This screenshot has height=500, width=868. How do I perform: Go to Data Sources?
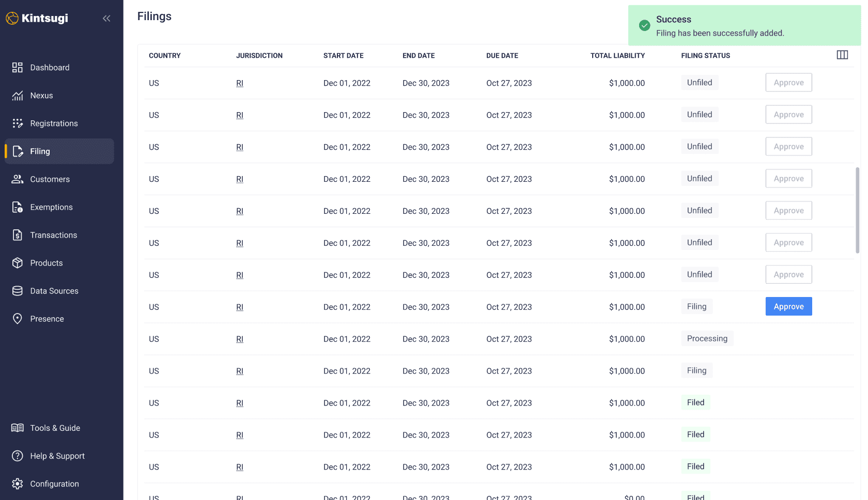(x=59, y=291)
